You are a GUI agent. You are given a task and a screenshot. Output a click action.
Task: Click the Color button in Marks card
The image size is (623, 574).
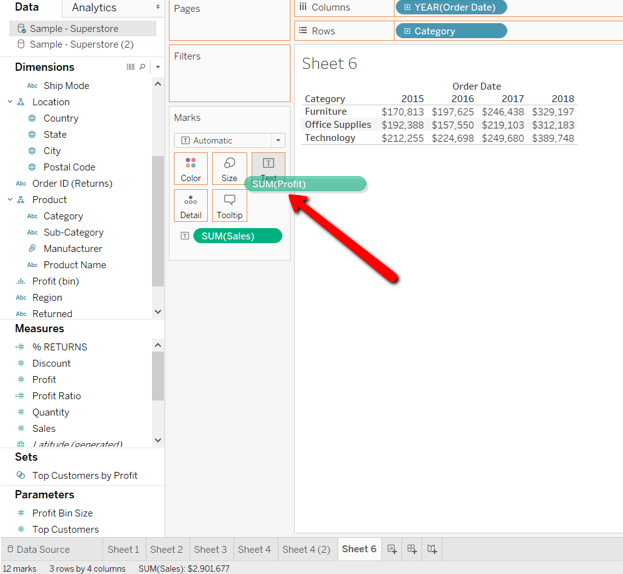click(x=191, y=169)
